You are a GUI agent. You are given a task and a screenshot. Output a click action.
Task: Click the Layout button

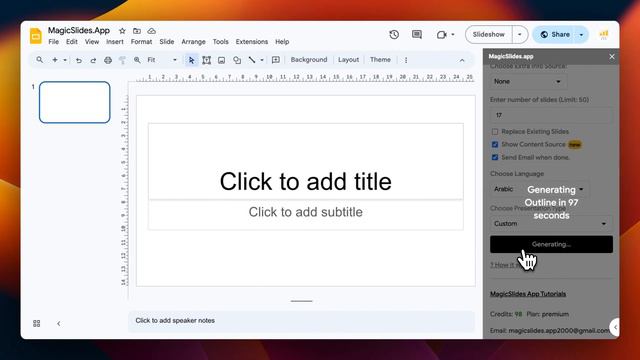click(x=348, y=60)
